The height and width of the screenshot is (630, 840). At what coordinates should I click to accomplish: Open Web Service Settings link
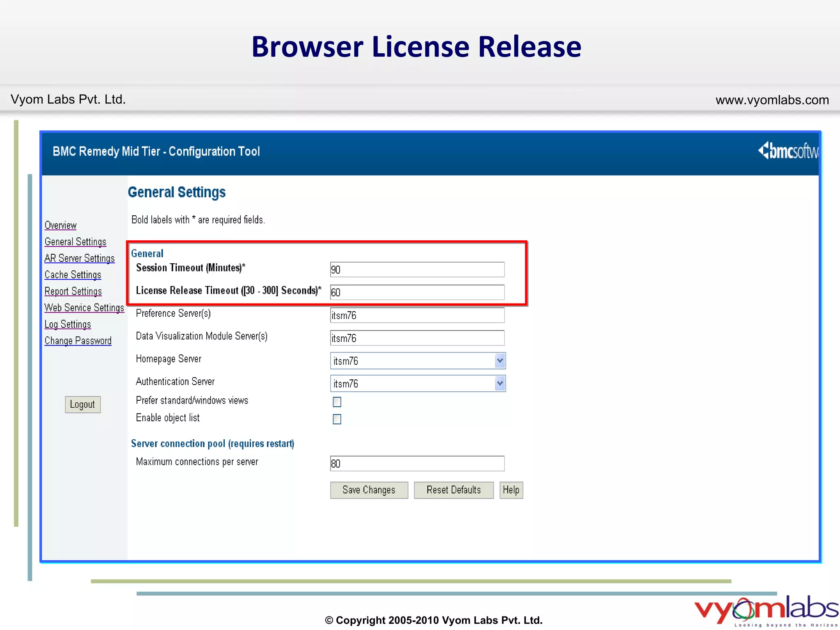[x=84, y=307]
